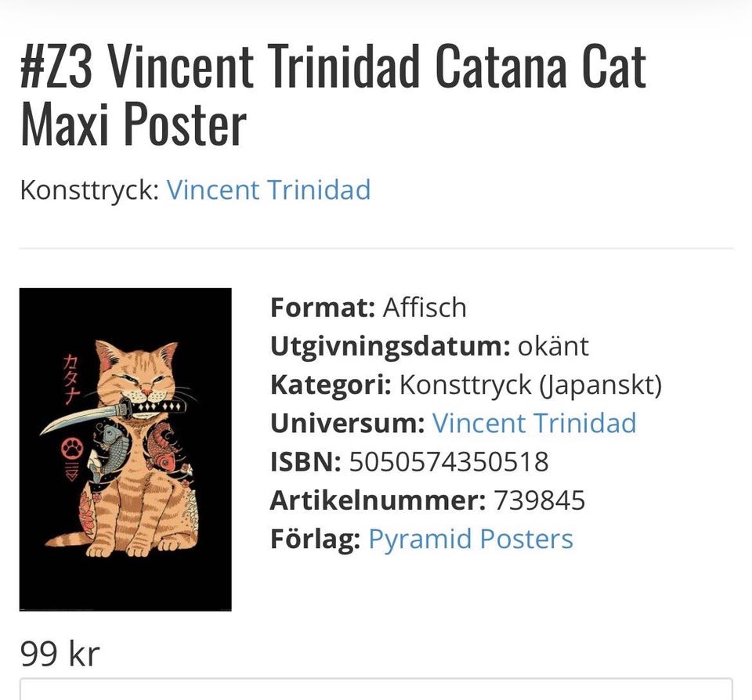Image resolution: width=752 pixels, height=700 pixels.
Task: Click the ISBN number 5050574350518
Action: (448, 462)
